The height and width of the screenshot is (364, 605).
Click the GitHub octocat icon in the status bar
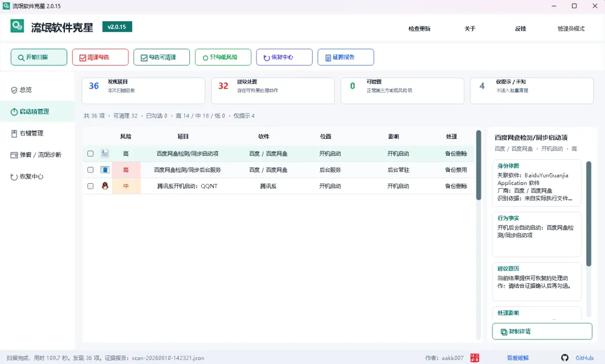565,358
